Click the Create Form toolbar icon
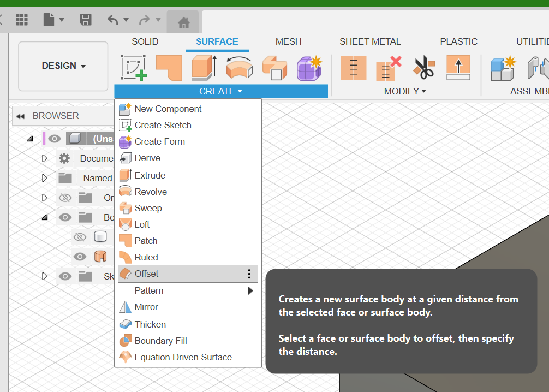The image size is (549, 392). coord(309,68)
